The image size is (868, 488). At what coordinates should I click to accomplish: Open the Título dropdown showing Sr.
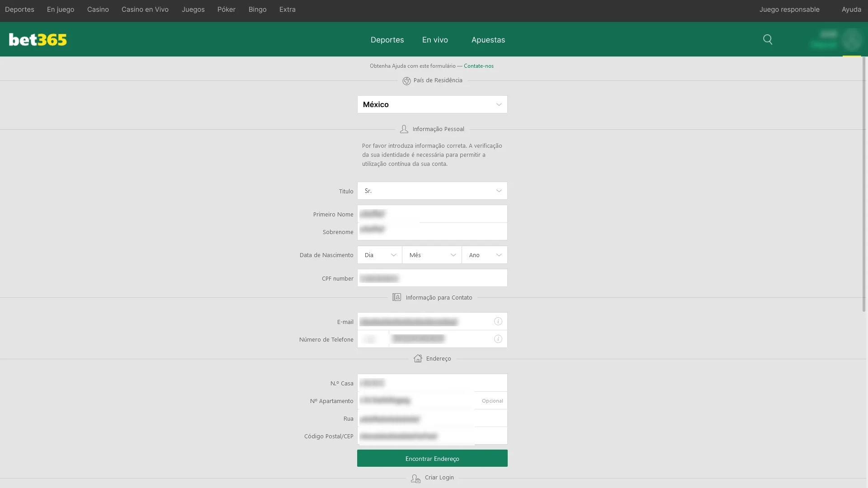(x=432, y=191)
